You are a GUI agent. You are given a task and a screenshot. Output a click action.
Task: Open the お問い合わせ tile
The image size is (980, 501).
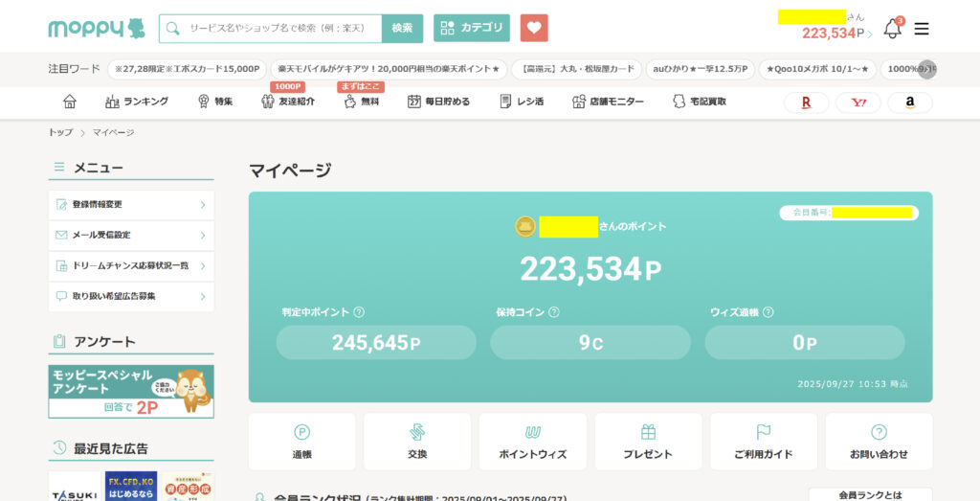coord(879,442)
